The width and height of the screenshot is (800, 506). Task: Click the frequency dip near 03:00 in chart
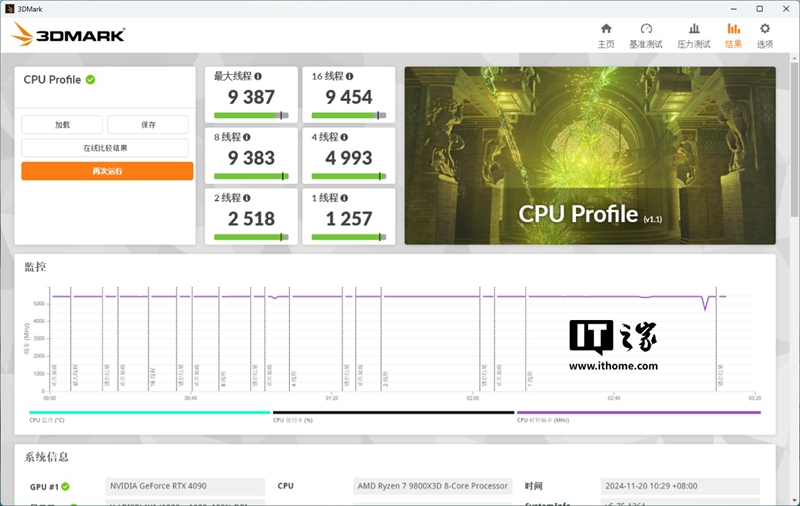tap(705, 305)
